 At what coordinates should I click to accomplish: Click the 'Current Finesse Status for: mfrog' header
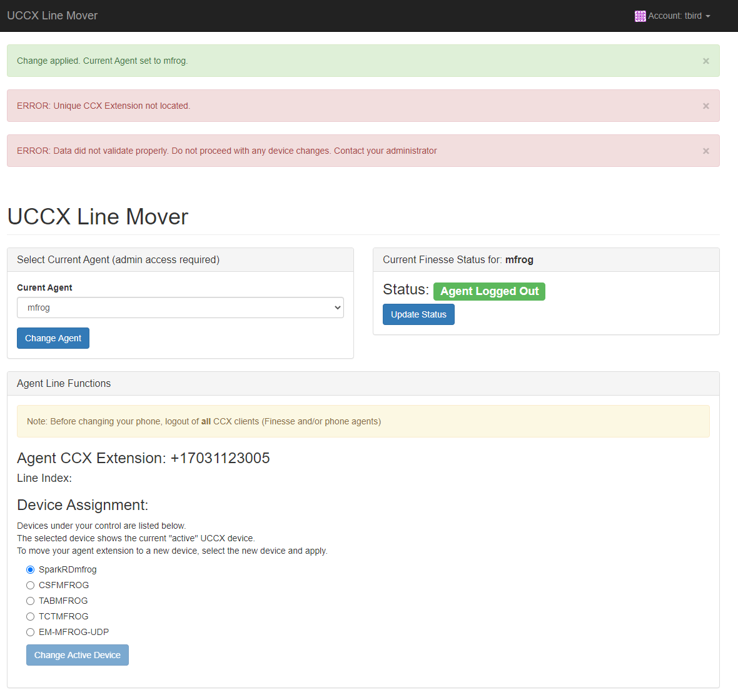[546, 259]
